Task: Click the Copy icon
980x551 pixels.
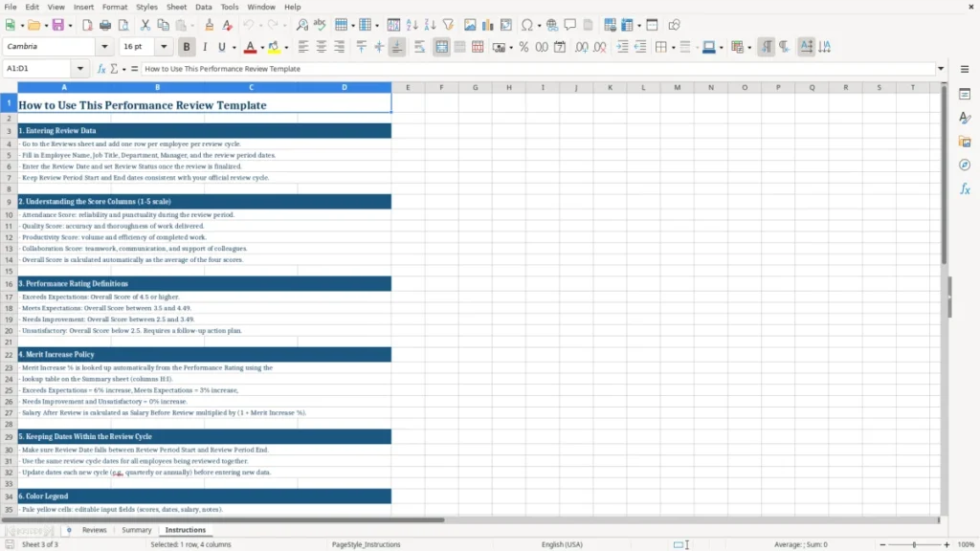Action: point(163,25)
